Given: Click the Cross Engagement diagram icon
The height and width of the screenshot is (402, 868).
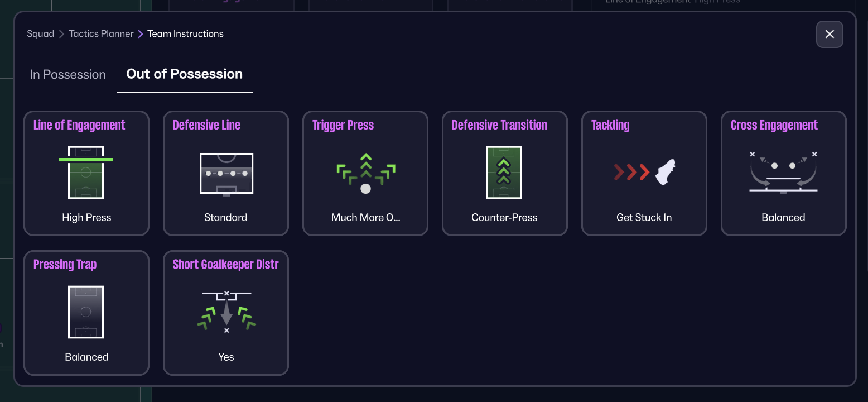Looking at the screenshot, I should tap(783, 172).
